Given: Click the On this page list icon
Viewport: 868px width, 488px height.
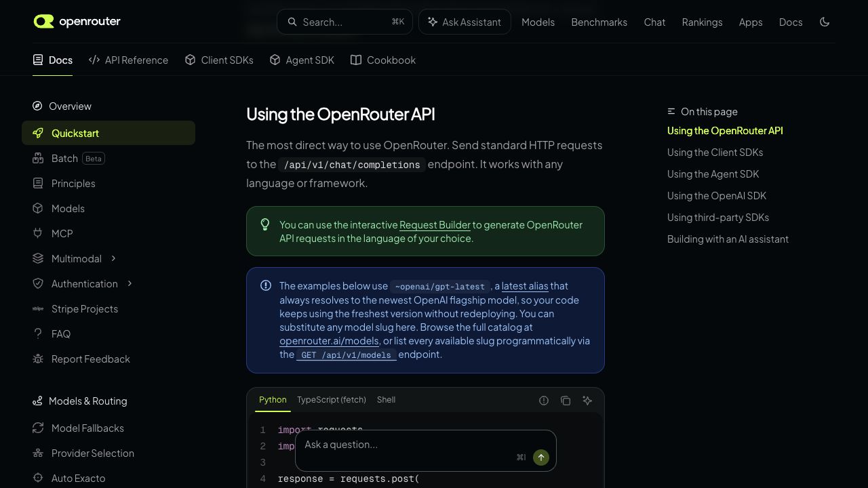Looking at the screenshot, I should click(671, 111).
